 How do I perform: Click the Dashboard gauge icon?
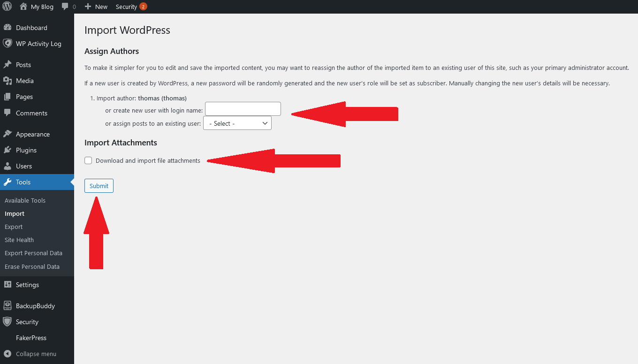(7, 28)
